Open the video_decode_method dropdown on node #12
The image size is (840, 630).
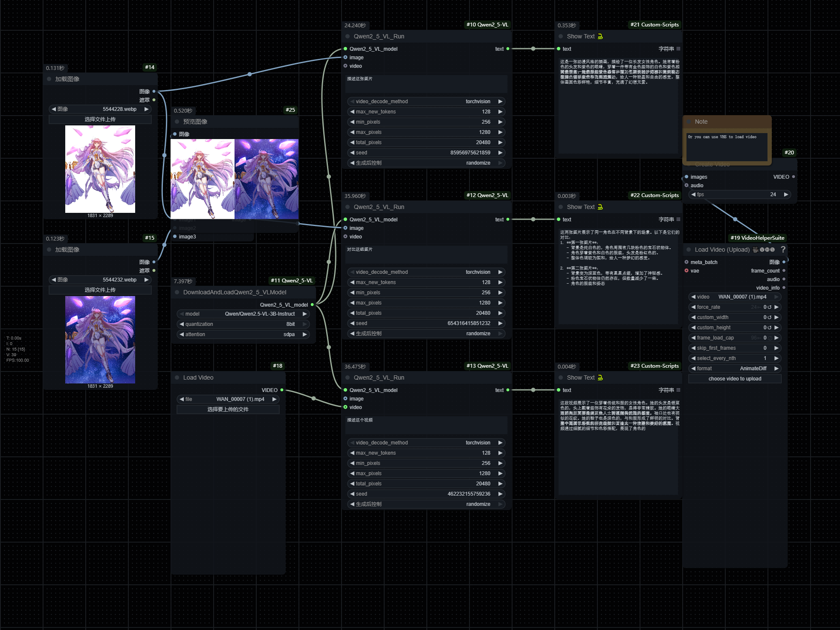click(426, 272)
